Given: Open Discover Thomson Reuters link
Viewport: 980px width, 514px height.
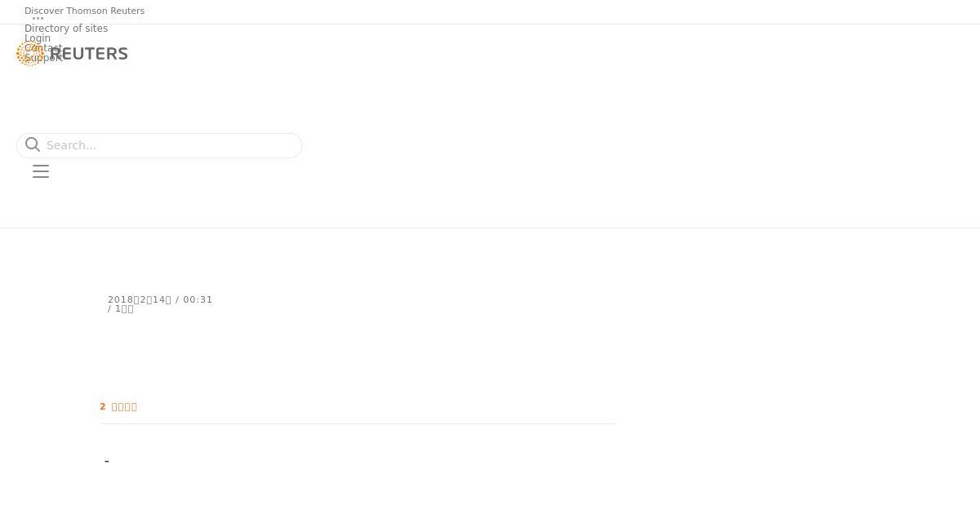Looking at the screenshot, I should click(84, 11).
